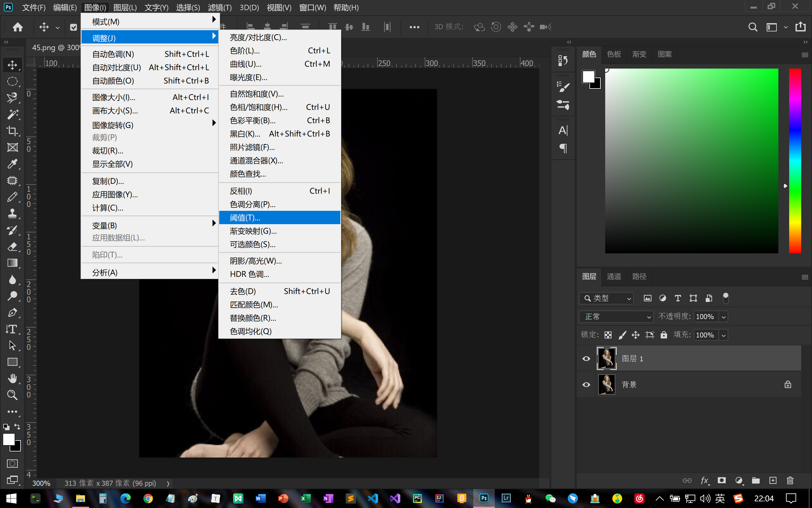Pick a color in the green color field
The height and width of the screenshot is (508, 812).
click(x=691, y=161)
